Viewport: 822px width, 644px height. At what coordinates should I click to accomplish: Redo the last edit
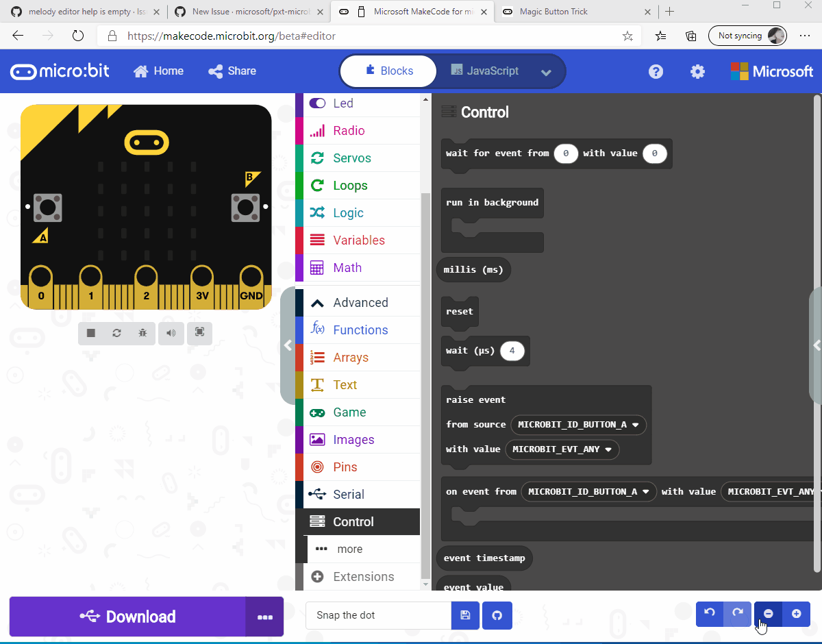tap(737, 614)
